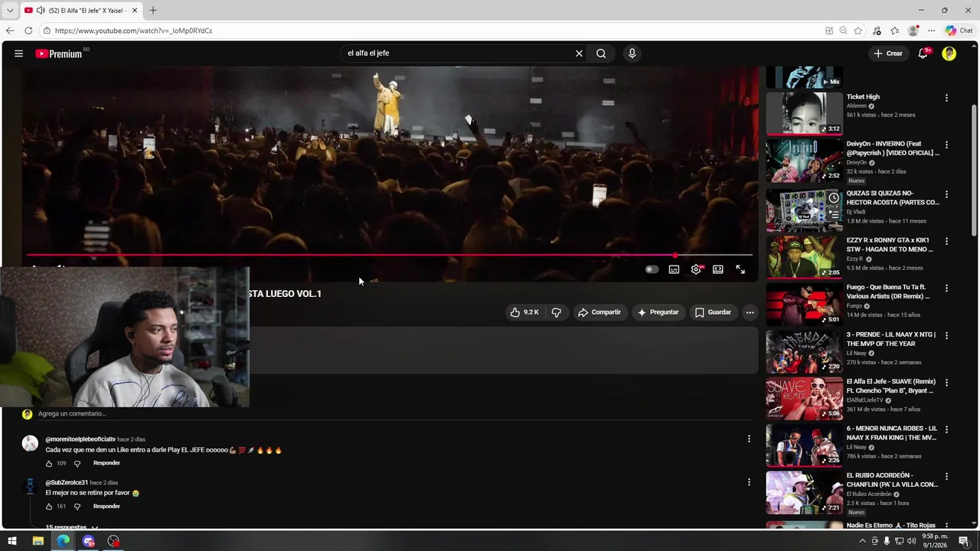Viewport: 980px width, 551px height.
Task: Like the comment by @morenitoelplebeoficialtv
Action: [49, 464]
